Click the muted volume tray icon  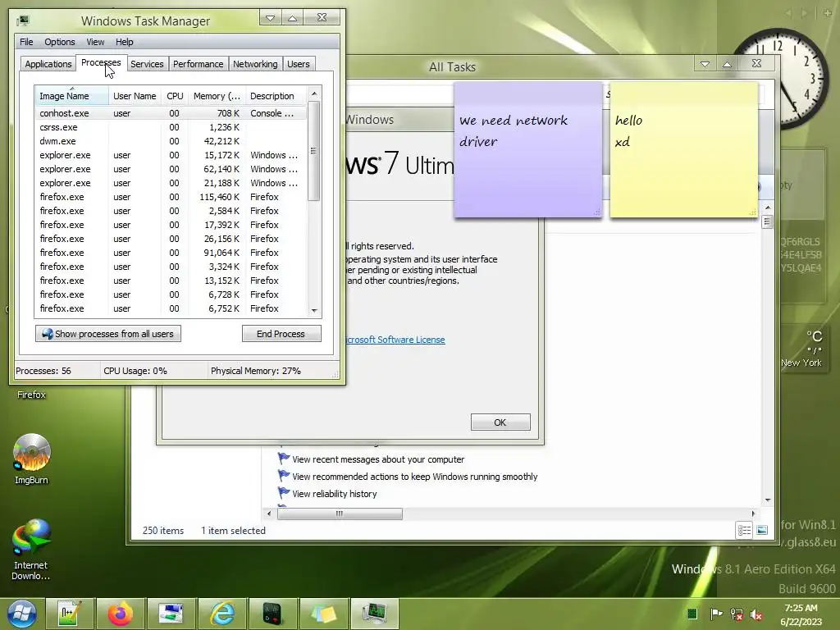click(756, 614)
